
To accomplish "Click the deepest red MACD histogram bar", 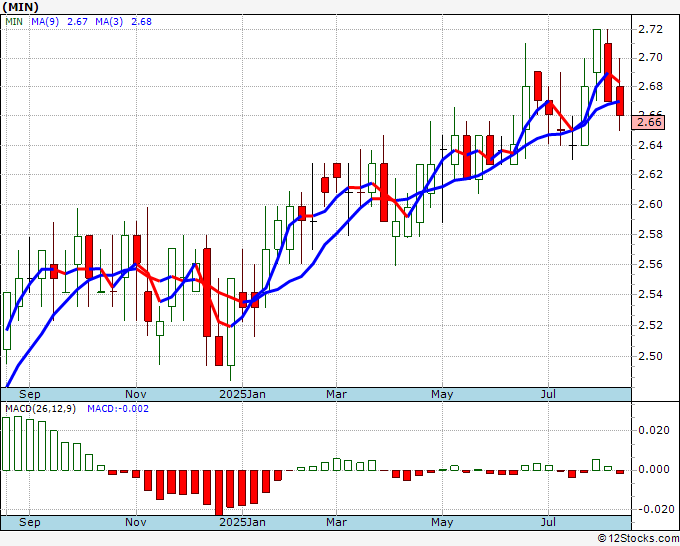I will (219, 493).
